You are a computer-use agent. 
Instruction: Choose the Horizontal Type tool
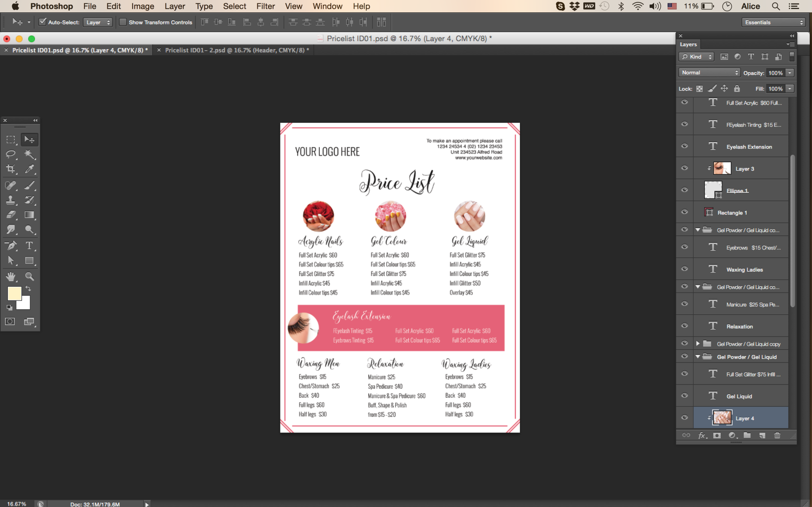tap(29, 246)
